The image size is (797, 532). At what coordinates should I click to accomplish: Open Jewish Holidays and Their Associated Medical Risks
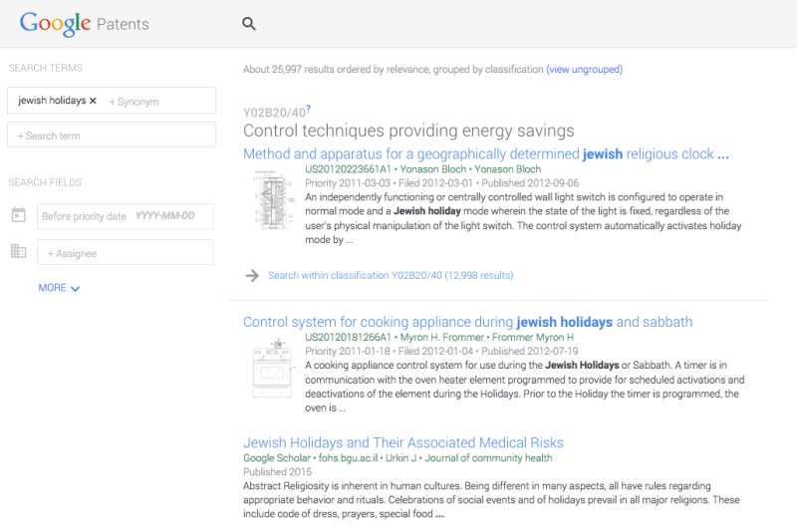pyautogui.click(x=402, y=442)
